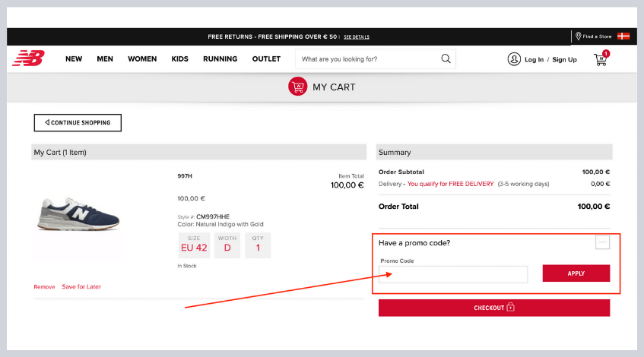
Task: Click the Danish flag country selector
Action: pos(623,36)
